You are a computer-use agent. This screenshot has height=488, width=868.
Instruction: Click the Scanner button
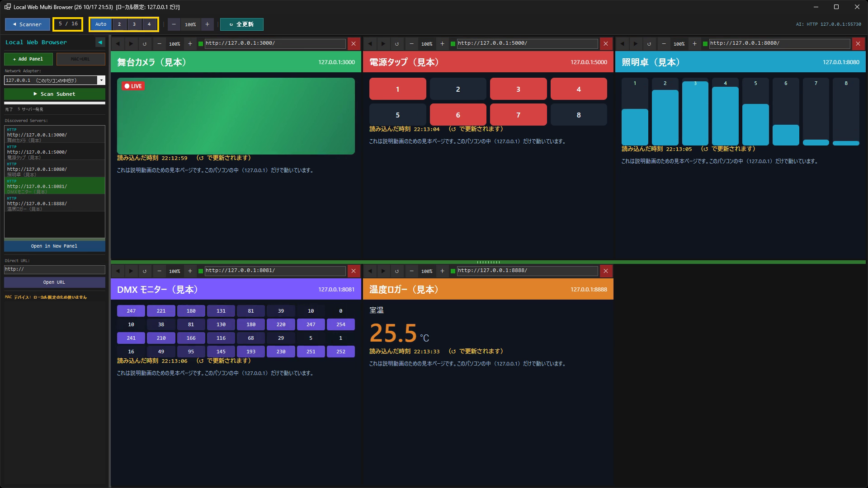pyautogui.click(x=28, y=24)
